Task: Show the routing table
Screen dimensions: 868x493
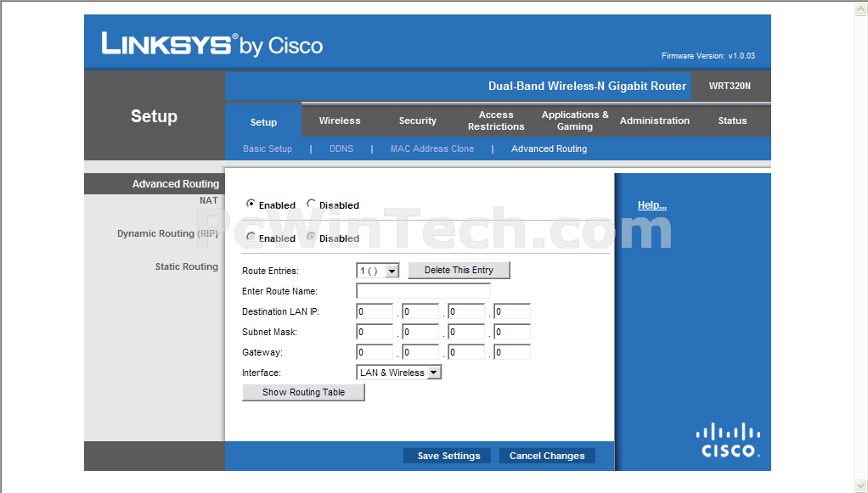Action: pyautogui.click(x=303, y=392)
